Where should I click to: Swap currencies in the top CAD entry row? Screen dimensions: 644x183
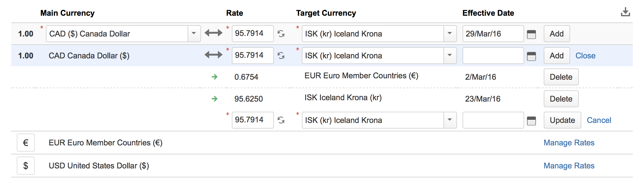[213, 33]
